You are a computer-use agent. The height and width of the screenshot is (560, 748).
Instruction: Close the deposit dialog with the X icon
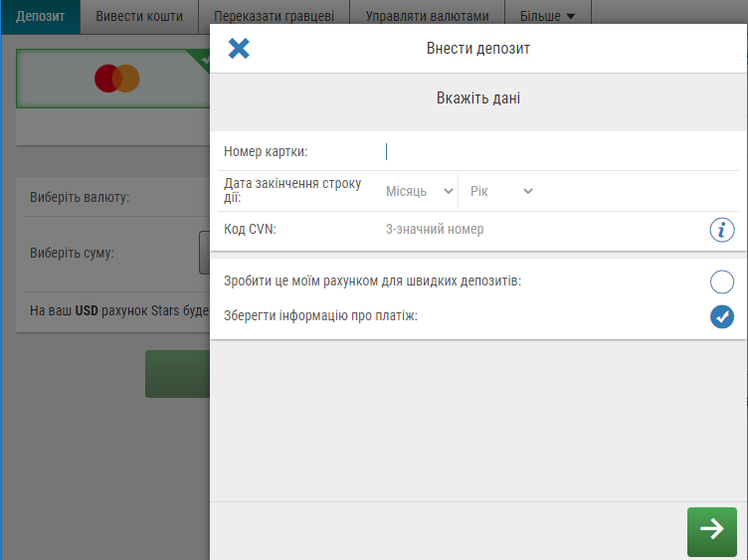tap(239, 48)
